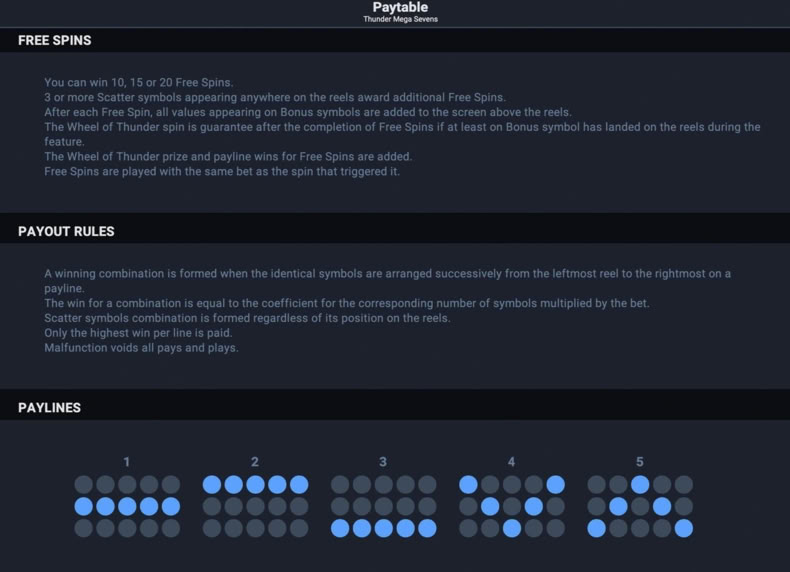Click the Scatter symbols combination rule text
Screen dimensions: 790x572
tap(247, 318)
